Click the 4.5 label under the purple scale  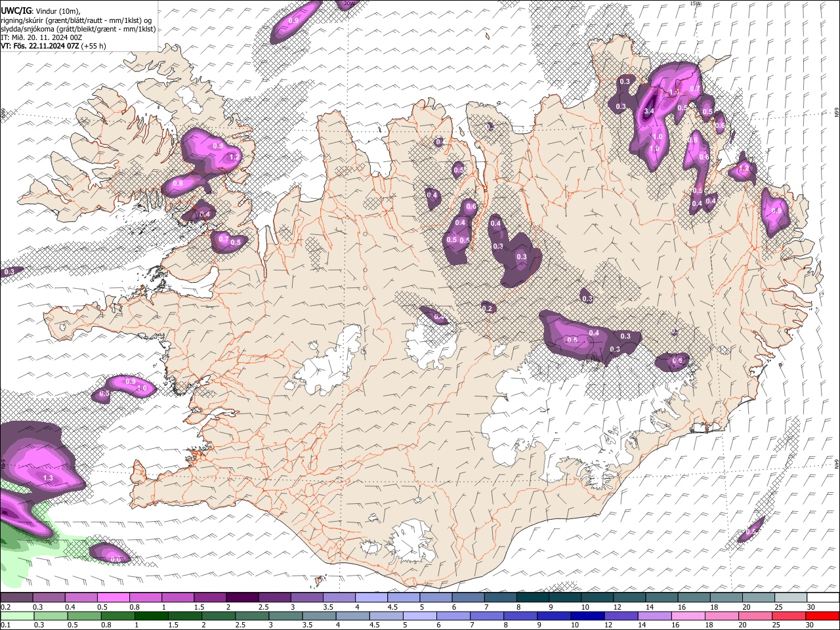(392, 607)
